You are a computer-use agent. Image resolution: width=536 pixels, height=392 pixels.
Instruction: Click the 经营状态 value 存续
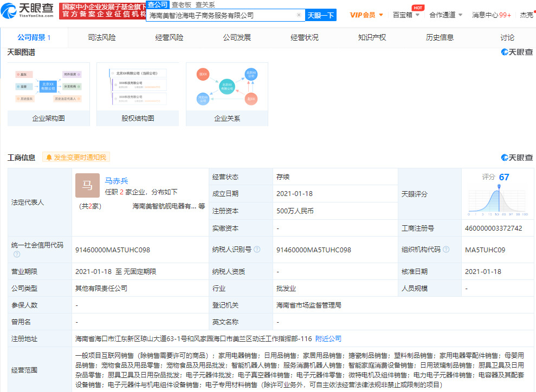pyautogui.click(x=283, y=177)
